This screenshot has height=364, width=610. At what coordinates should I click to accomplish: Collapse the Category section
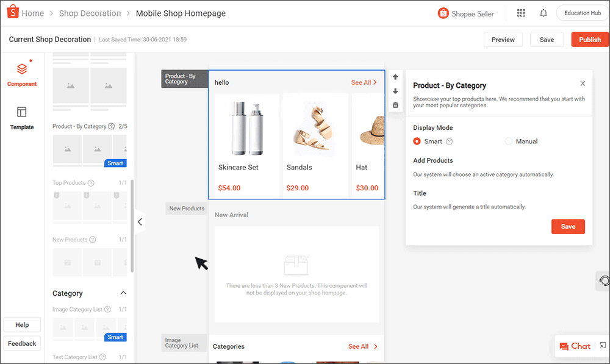pos(124,293)
